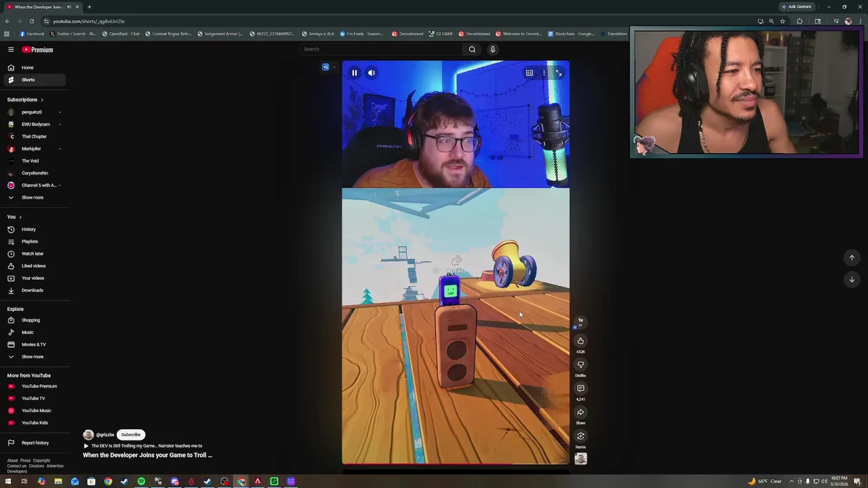Screen dimensions: 868x488
Task: Pause the playing Short
Action: point(354,73)
